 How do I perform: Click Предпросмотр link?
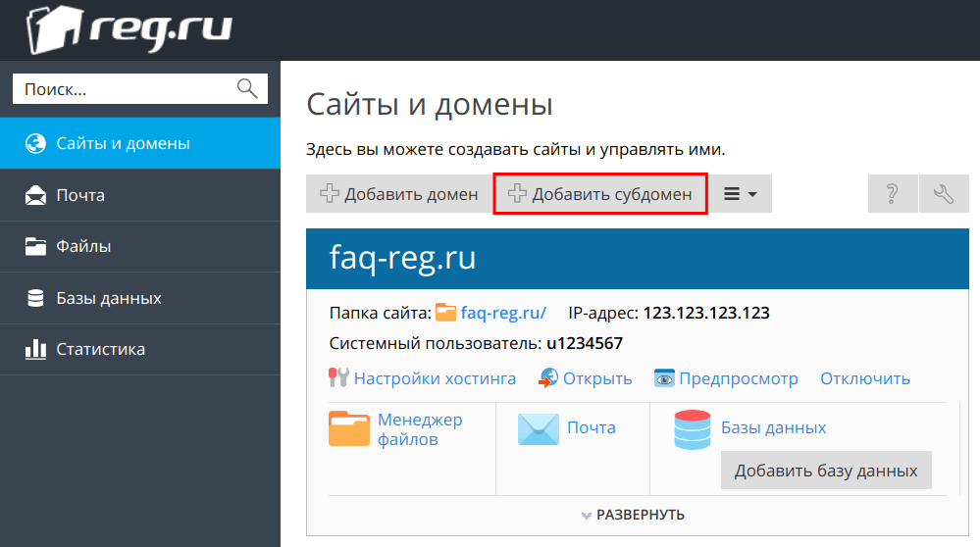[x=738, y=378]
